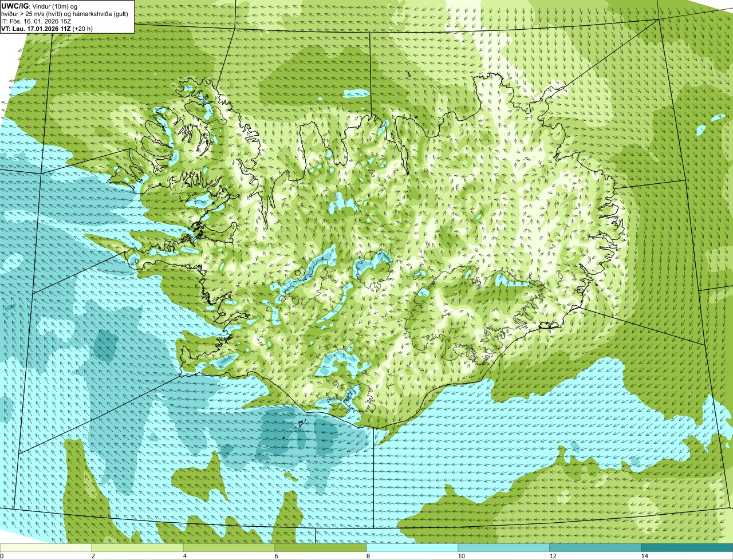This screenshot has width=733, height=560.
Task: Click the teal 12–14 m/s legend swatch
Action: coord(596,547)
